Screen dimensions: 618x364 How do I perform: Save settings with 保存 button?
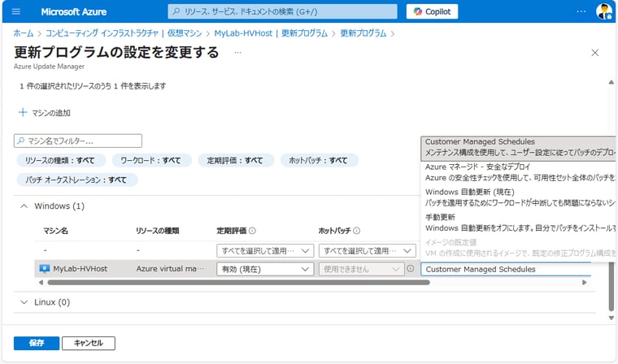tap(37, 343)
